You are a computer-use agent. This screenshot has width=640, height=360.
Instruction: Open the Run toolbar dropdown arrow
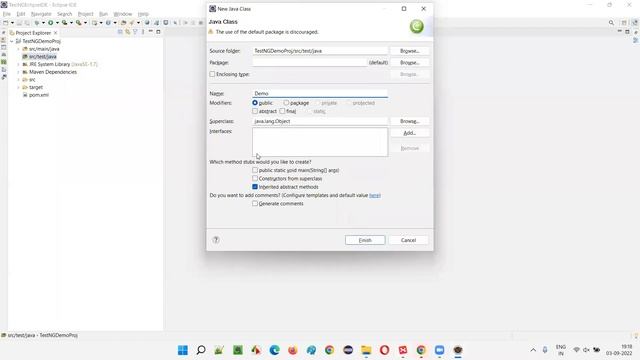coord(57,23)
